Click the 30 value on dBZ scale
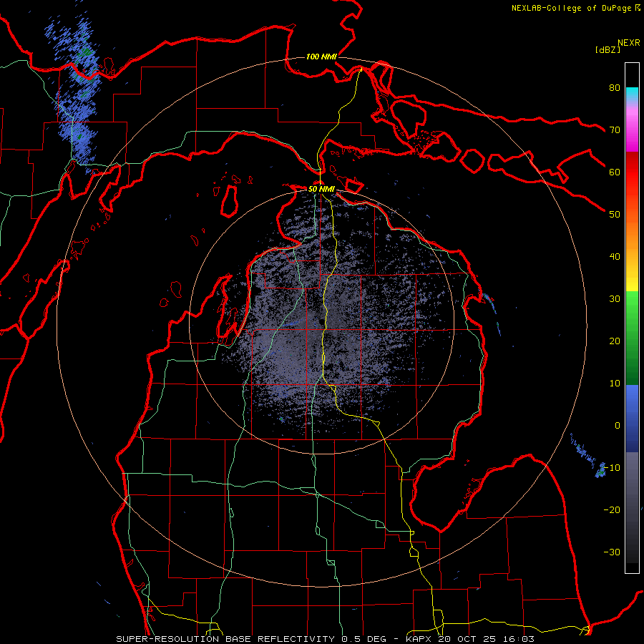644x644 pixels. point(615,299)
